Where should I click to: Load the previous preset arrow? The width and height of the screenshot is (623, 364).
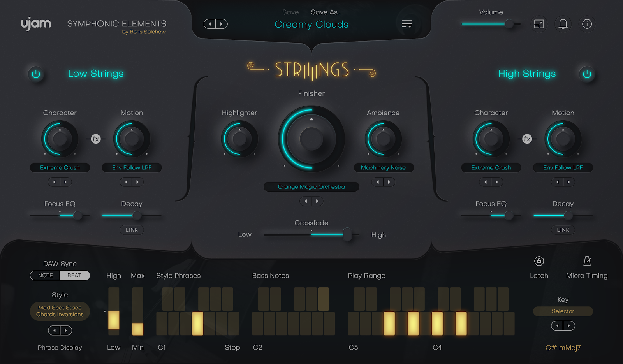tap(210, 24)
